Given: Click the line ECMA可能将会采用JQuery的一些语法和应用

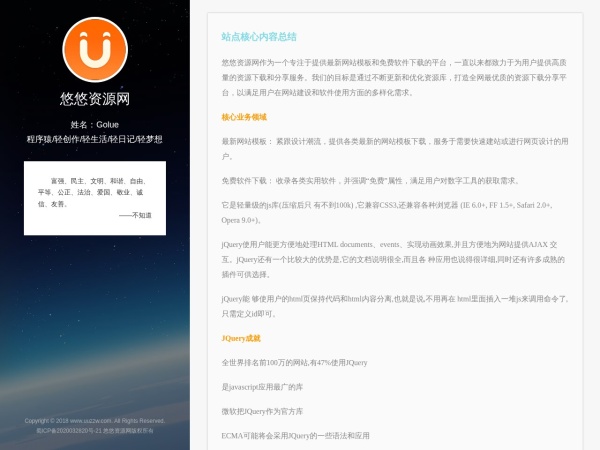Looking at the screenshot, I should coord(295,436).
